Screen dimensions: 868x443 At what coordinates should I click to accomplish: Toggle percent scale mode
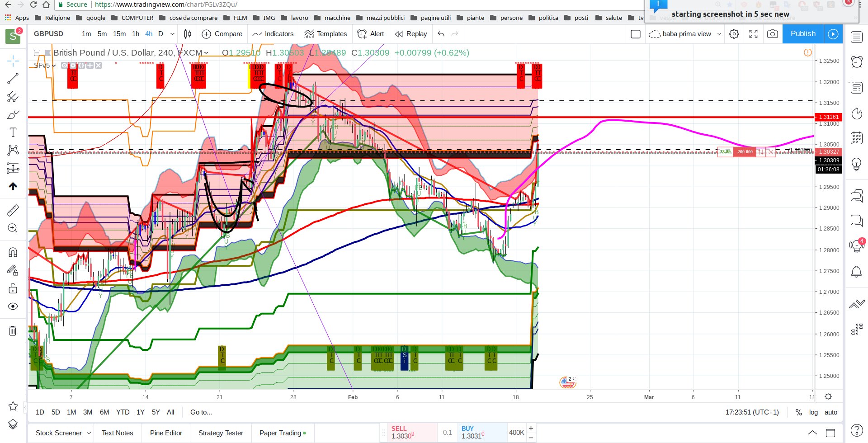[799, 412]
